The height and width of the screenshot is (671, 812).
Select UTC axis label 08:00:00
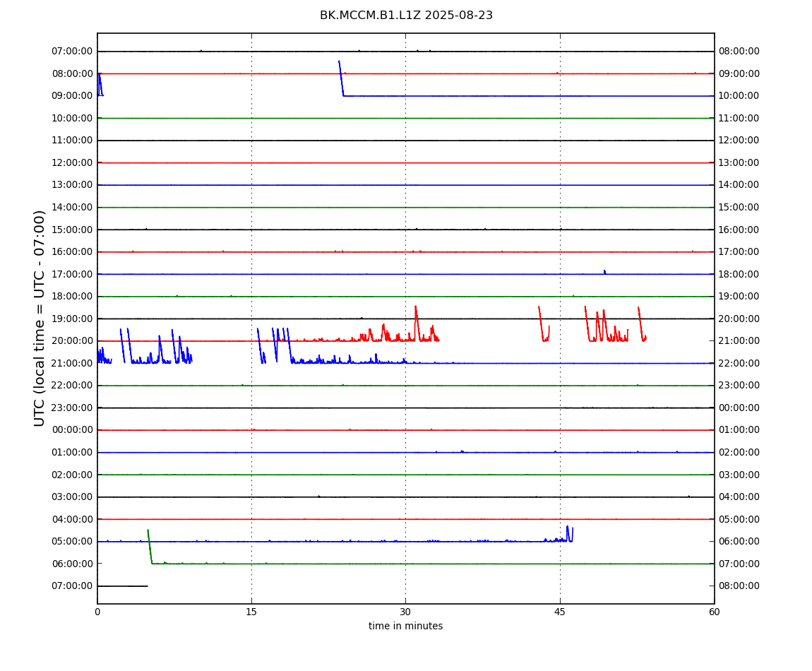pos(73,73)
